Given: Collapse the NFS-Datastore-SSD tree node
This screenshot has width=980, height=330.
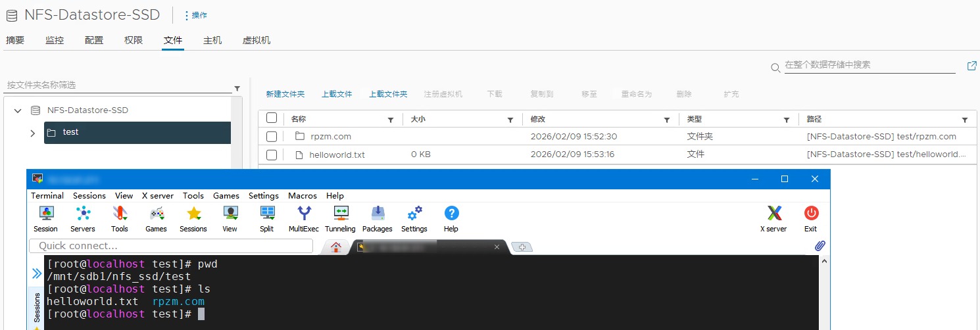Looking at the screenshot, I should click(x=18, y=110).
